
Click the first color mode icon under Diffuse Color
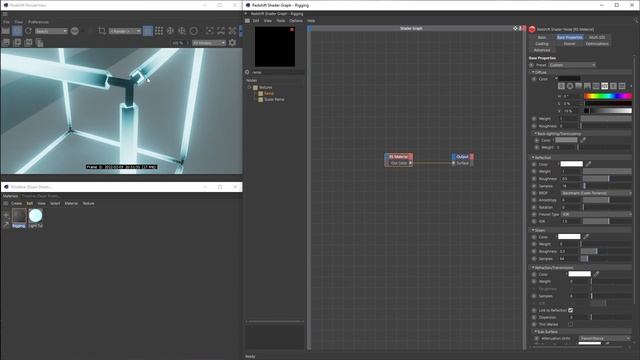click(561, 86)
